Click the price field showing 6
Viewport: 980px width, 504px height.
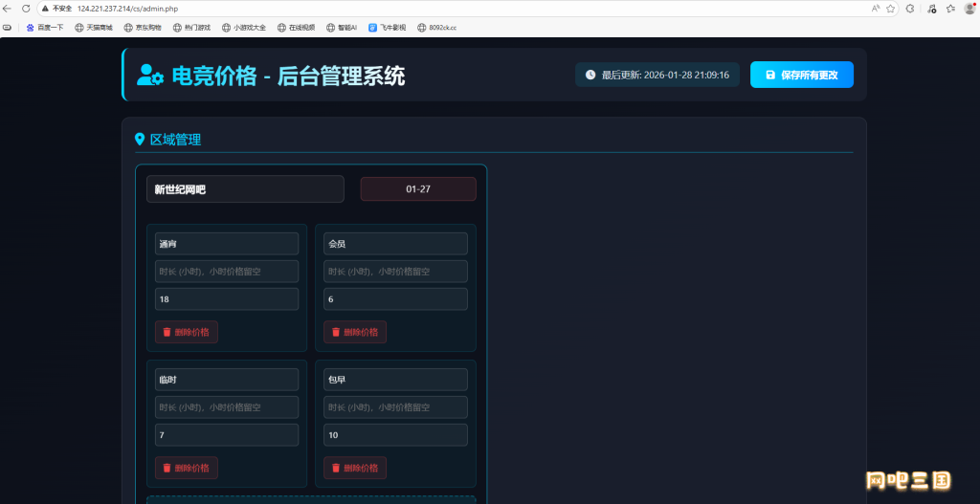[x=395, y=299]
